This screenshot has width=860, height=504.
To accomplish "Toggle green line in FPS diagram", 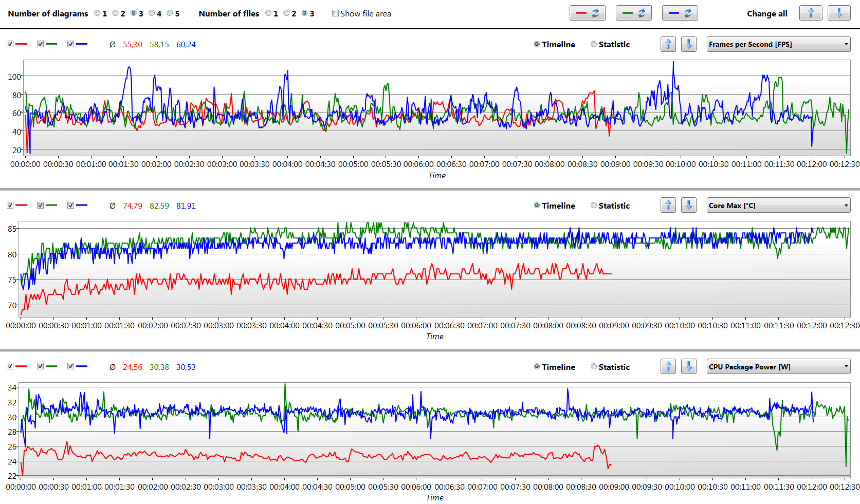I will pos(40,44).
